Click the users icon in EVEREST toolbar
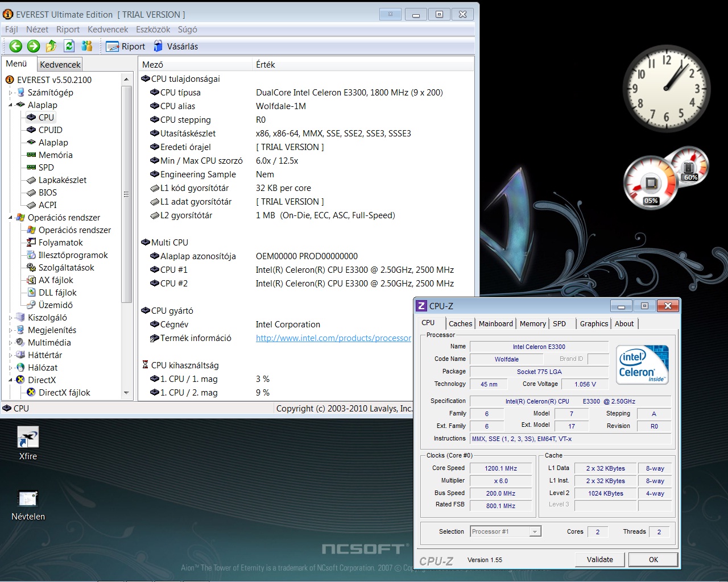This screenshot has width=728, height=582. [x=87, y=47]
